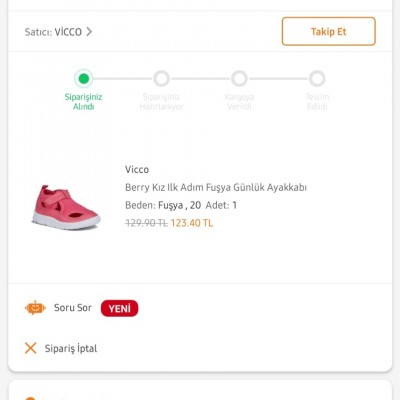Tap the Takip Et follow button
Screen dimensions: 400x400
329,31
